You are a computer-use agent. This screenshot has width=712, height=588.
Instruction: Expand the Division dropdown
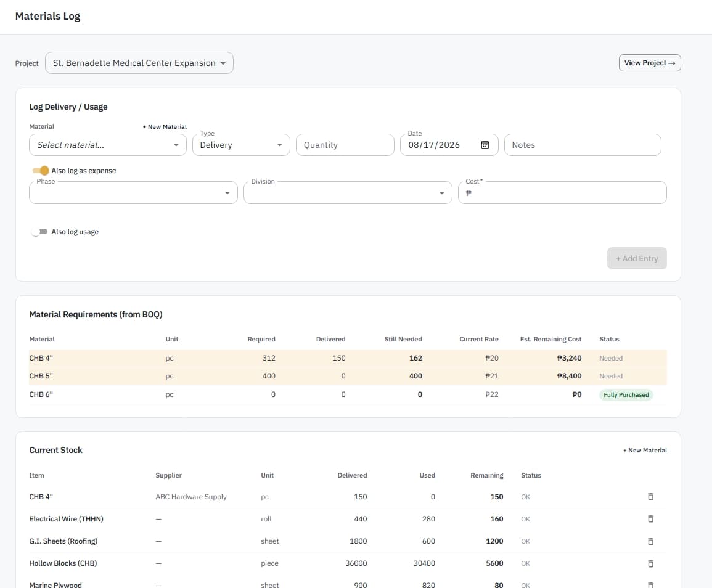click(348, 193)
